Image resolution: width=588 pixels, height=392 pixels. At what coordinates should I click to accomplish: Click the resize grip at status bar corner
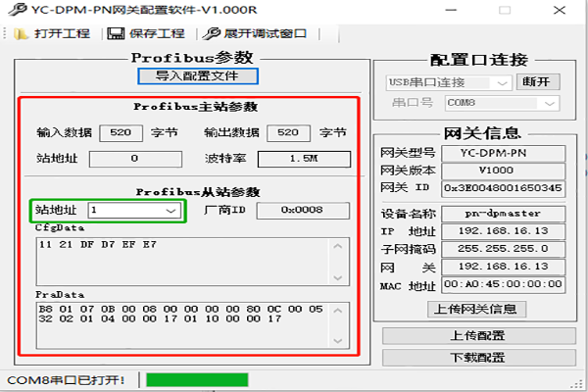click(x=578, y=384)
